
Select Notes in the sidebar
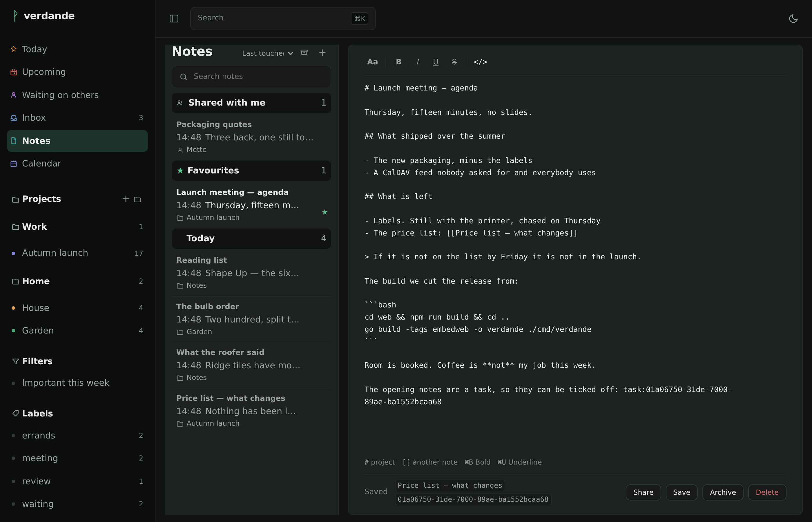coord(77,141)
